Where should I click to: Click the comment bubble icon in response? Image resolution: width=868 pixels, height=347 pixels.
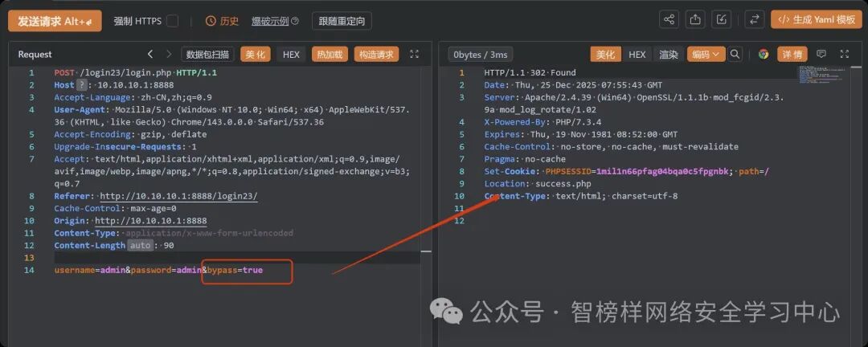(821, 55)
